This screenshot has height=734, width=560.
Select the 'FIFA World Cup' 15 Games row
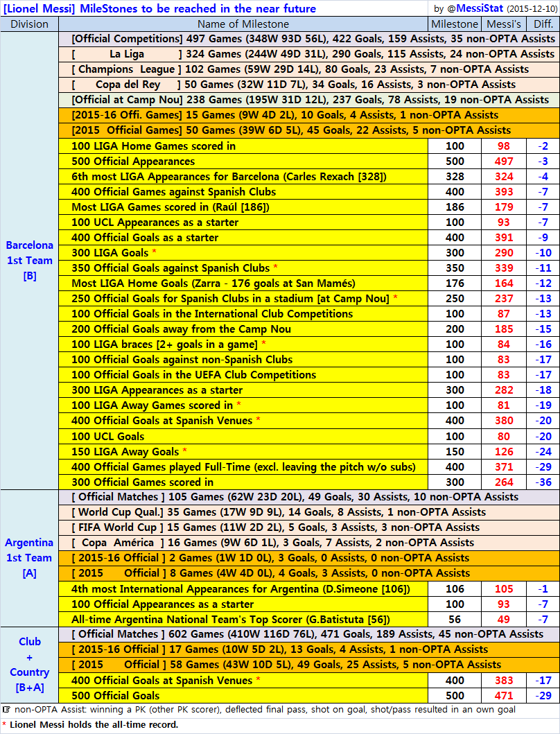click(309, 527)
